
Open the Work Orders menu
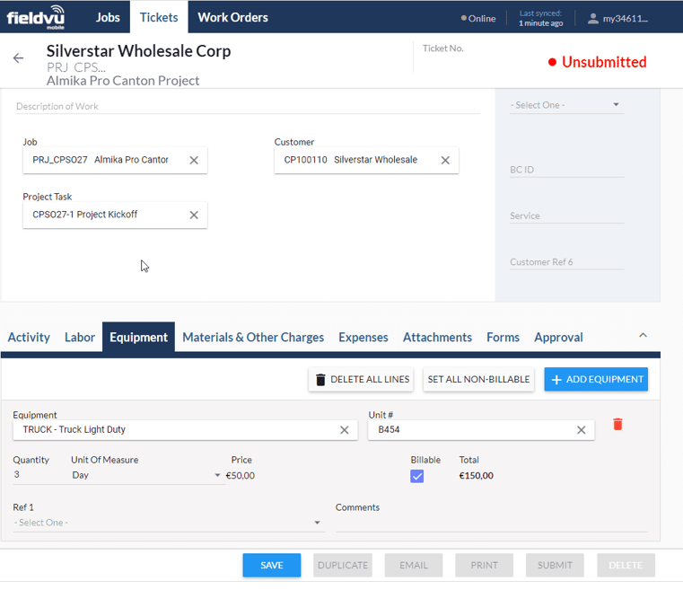[233, 17]
